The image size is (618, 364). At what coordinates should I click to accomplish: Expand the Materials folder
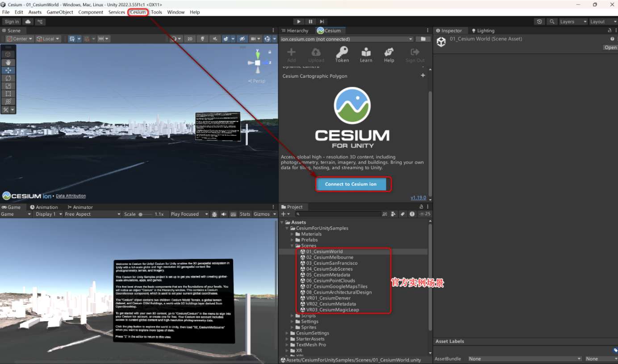point(292,234)
